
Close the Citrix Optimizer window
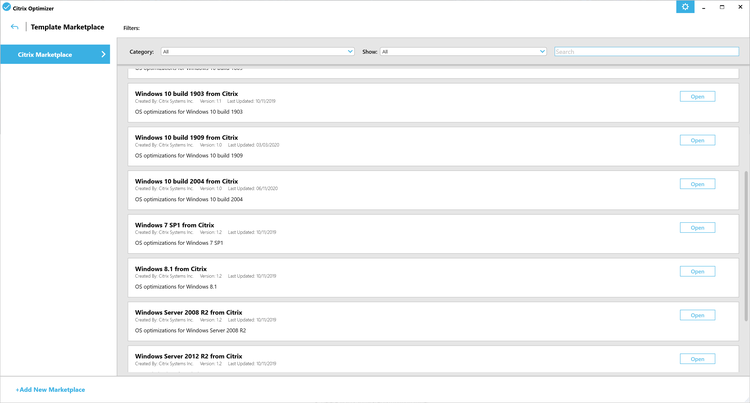[x=740, y=7]
